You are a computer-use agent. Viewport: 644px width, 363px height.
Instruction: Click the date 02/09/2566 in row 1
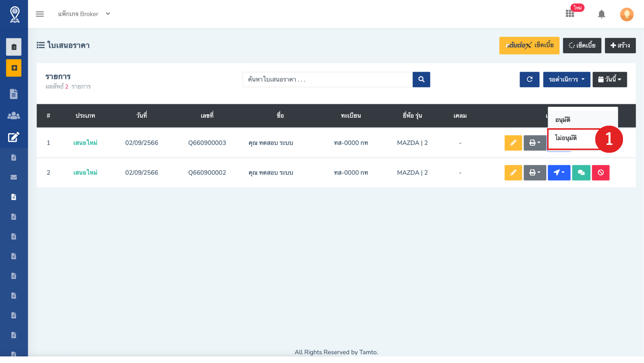point(142,143)
